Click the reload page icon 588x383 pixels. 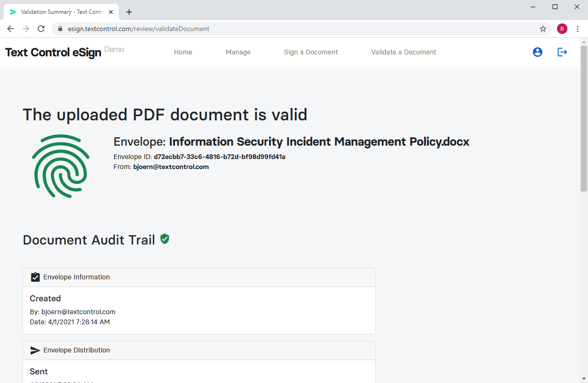pos(41,29)
